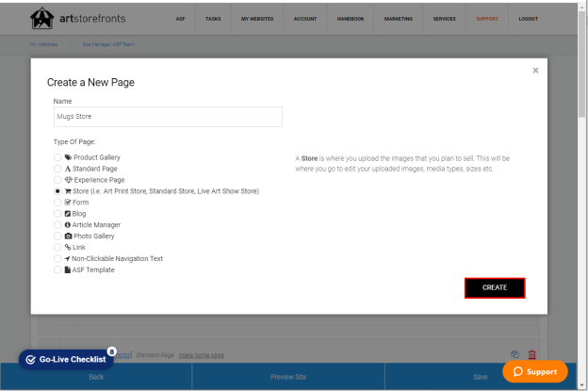Open the Handbook menu item
588x391 pixels.
point(351,19)
